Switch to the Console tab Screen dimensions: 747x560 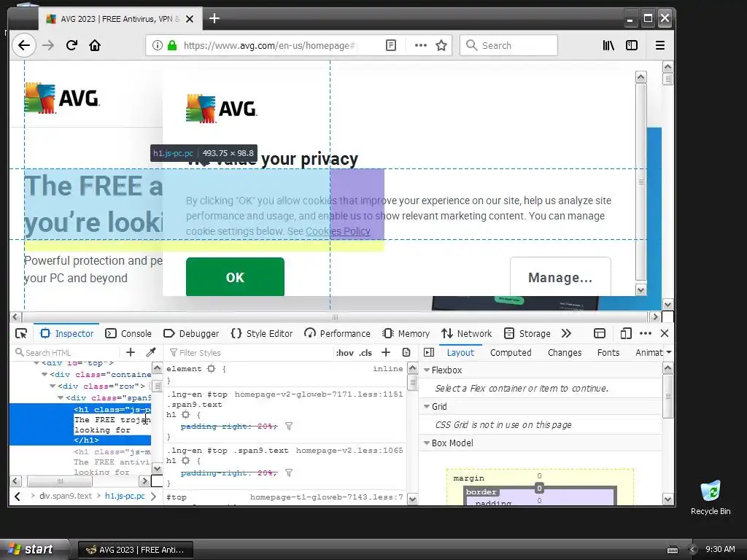click(128, 333)
